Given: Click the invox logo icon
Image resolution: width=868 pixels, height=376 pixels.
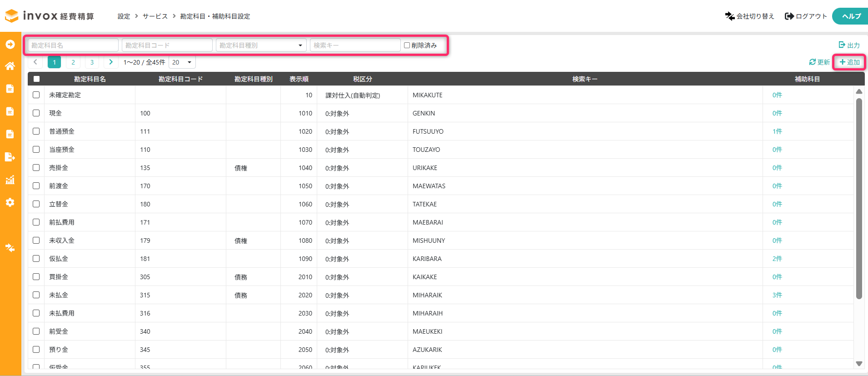Looking at the screenshot, I should click(x=12, y=16).
